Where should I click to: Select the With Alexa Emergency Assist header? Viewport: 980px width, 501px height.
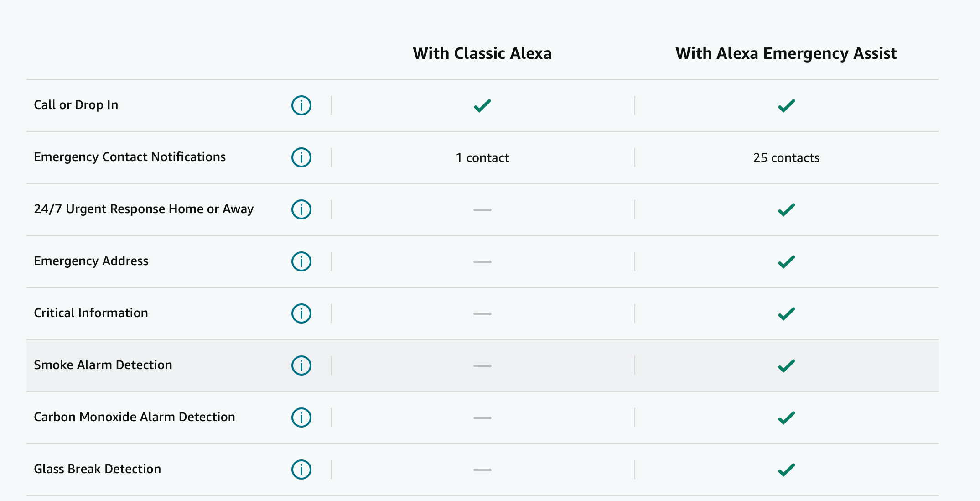[x=786, y=53]
